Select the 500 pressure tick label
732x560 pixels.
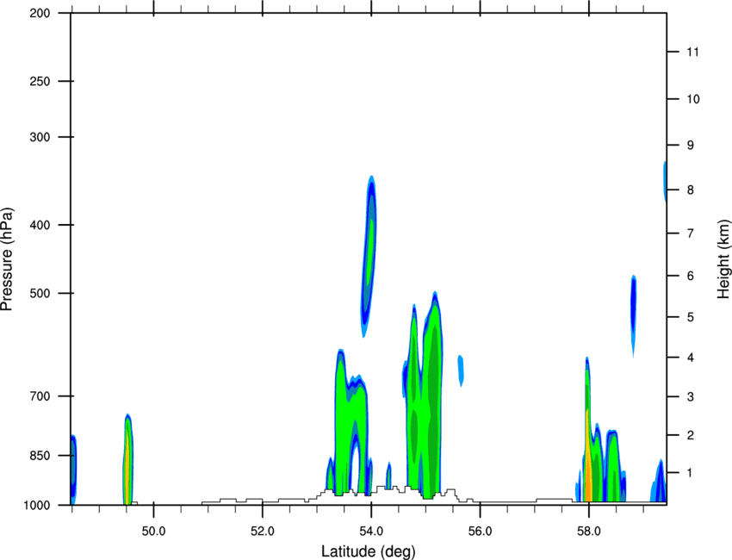pos(40,293)
